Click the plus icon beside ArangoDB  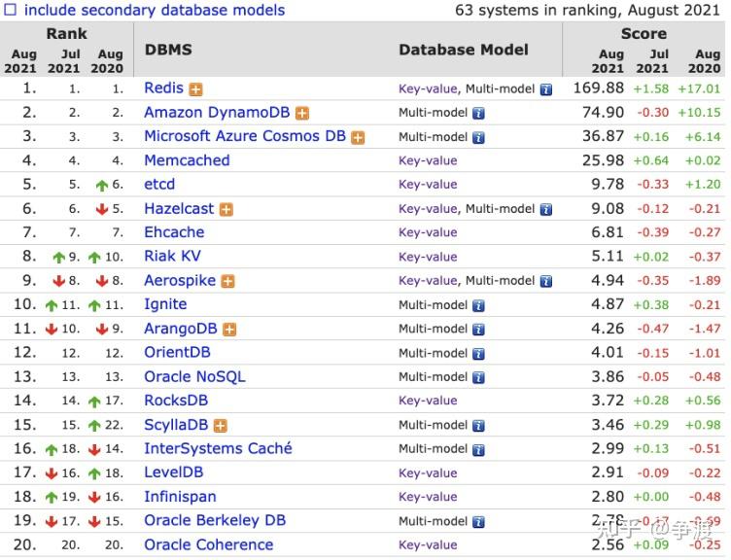coord(229,330)
